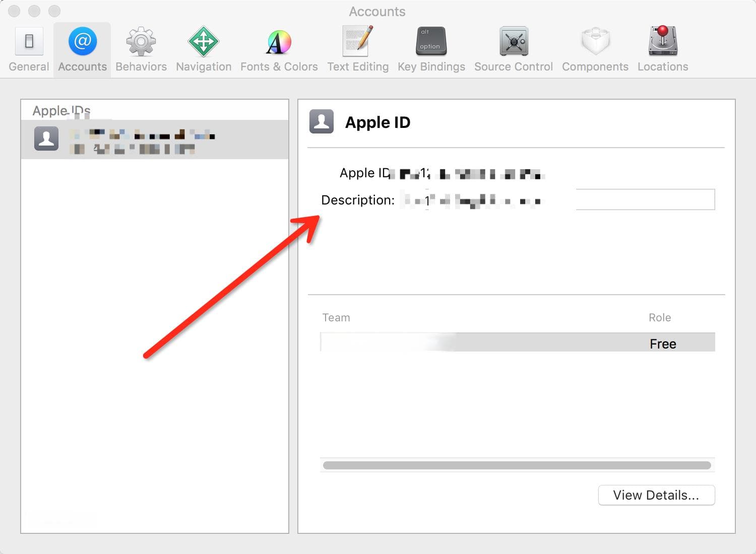
Task: Click the Description text field
Action: (x=558, y=199)
